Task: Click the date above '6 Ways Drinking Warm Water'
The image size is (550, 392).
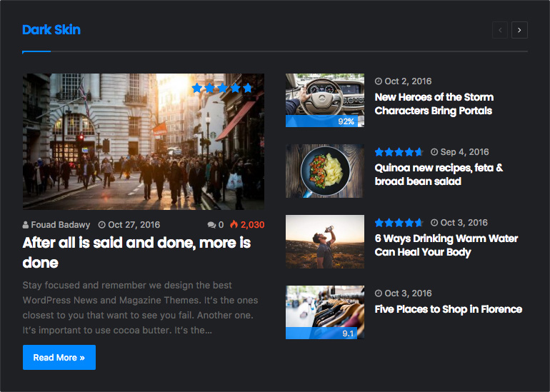Action: tap(464, 223)
